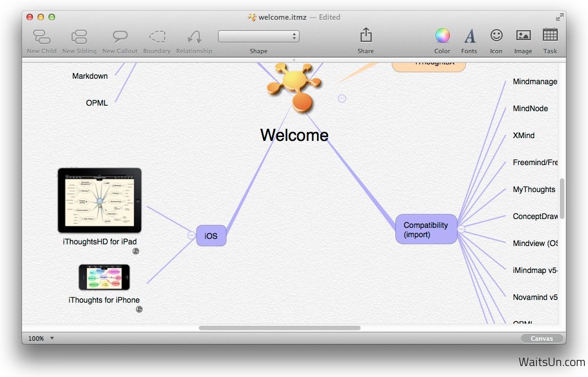The image size is (588, 377).
Task: Select the XMind topic
Action: (524, 135)
